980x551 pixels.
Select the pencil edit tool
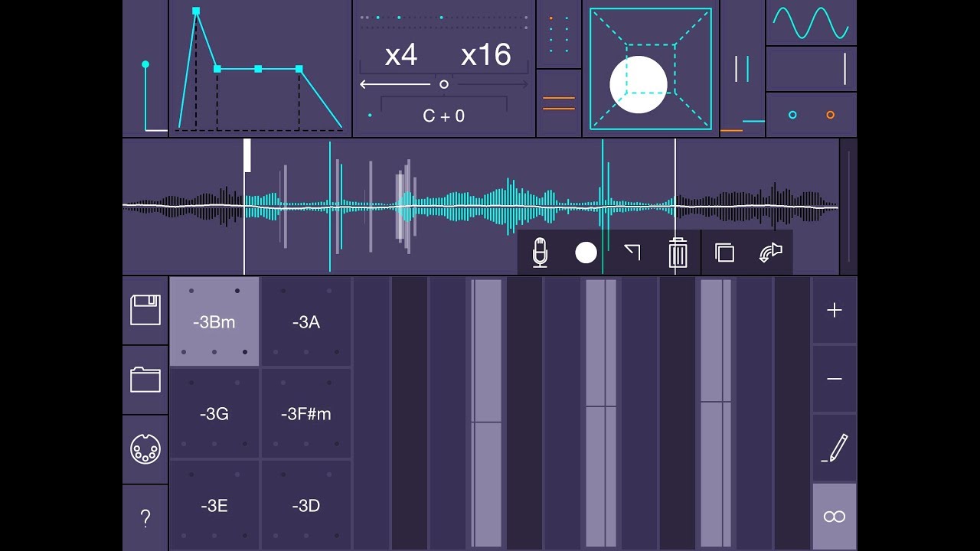coord(835,448)
